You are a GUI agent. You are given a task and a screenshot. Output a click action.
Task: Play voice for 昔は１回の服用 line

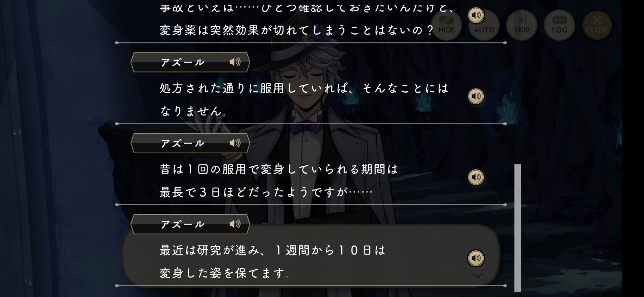tap(476, 177)
